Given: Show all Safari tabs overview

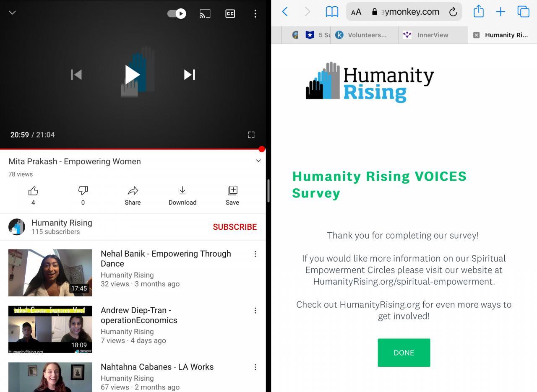Looking at the screenshot, I should (x=523, y=12).
